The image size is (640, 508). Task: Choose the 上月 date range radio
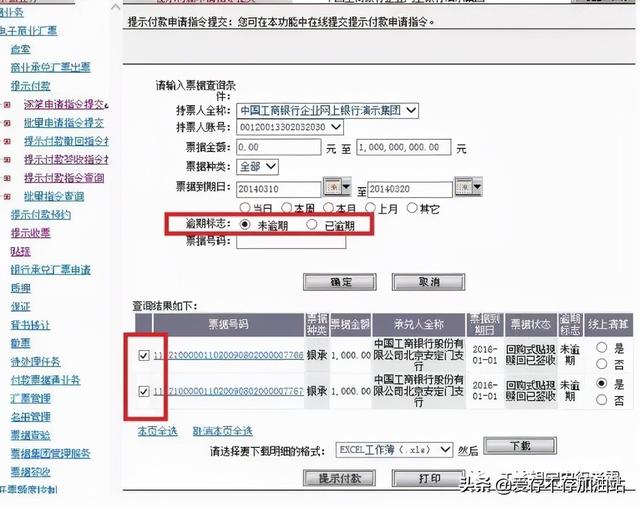coord(370,208)
